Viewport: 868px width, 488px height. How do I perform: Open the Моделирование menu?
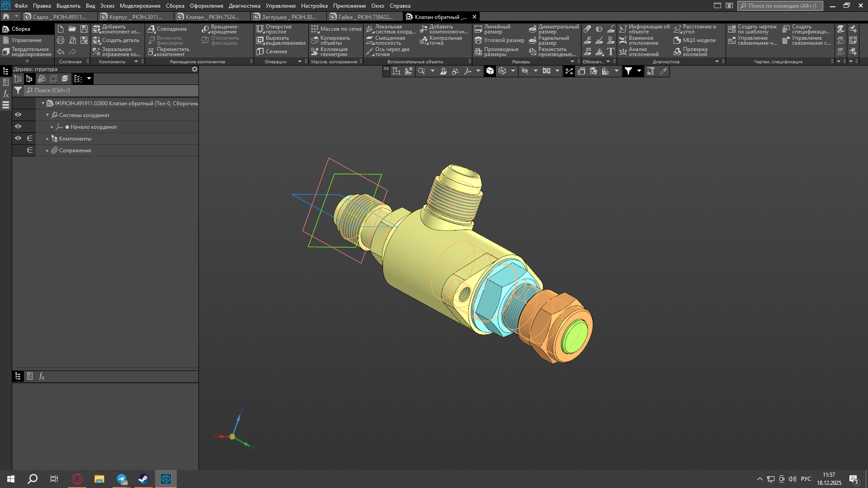pyautogui.click(x=140, y=6)
